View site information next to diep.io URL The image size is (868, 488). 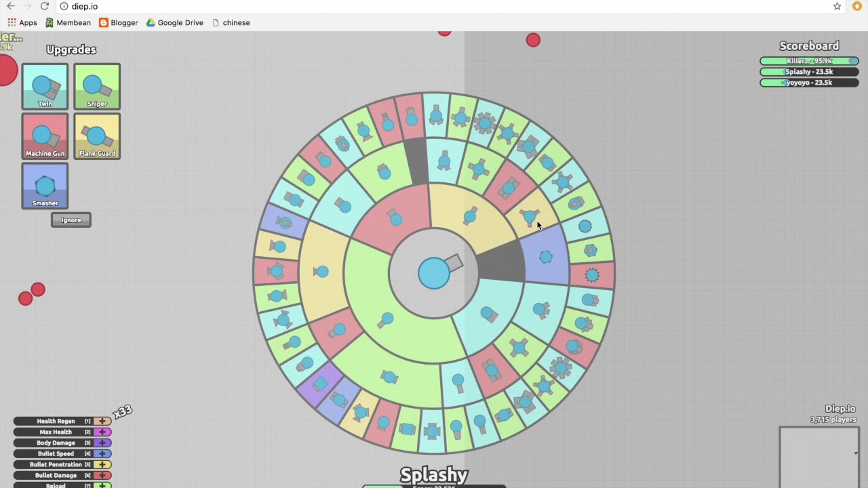point(64,6)
